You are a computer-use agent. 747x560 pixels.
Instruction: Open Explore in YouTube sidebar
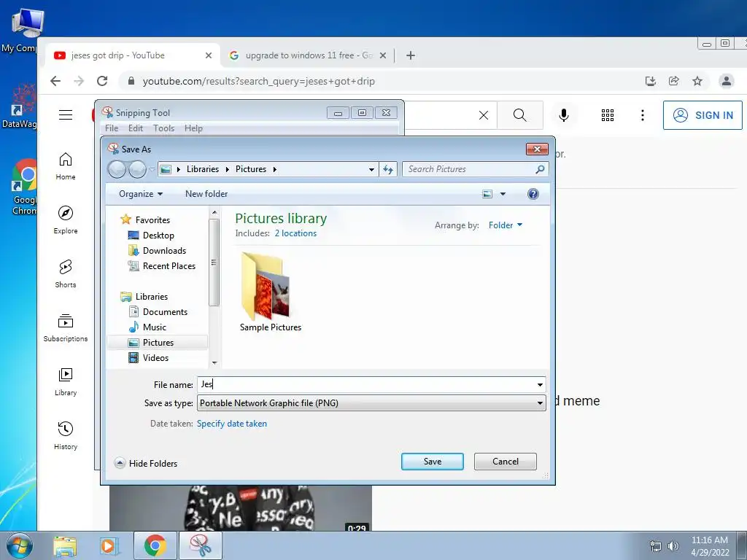click(x=65, y=219)
